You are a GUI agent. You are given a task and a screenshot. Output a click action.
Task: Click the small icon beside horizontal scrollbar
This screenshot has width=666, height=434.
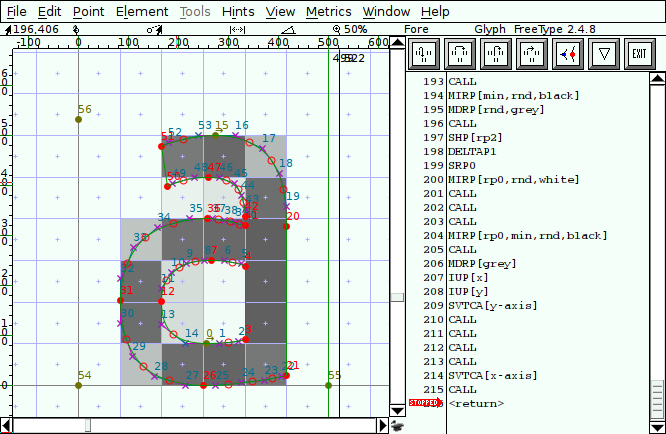coord(397,426)
